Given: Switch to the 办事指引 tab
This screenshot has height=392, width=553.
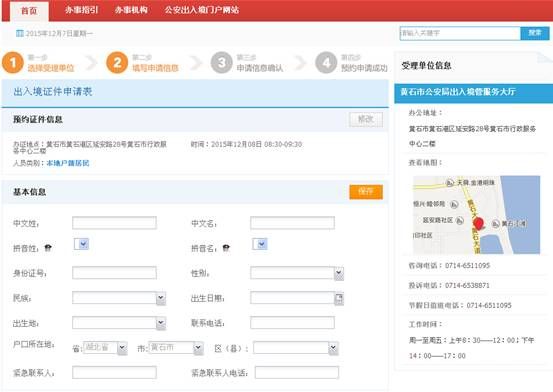Looking at the screenshot, I should tap(81, 10).
